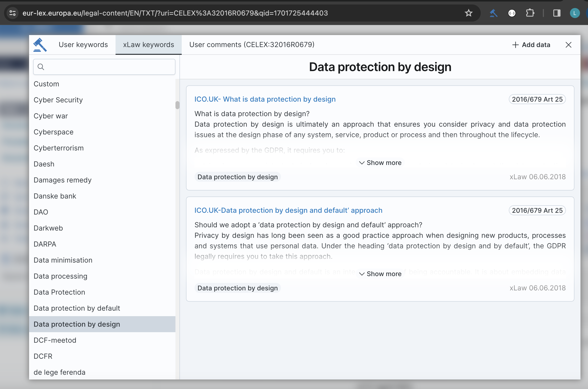
Task: Open the browser extensions puzzle icon
Action: tap(530, 13)
